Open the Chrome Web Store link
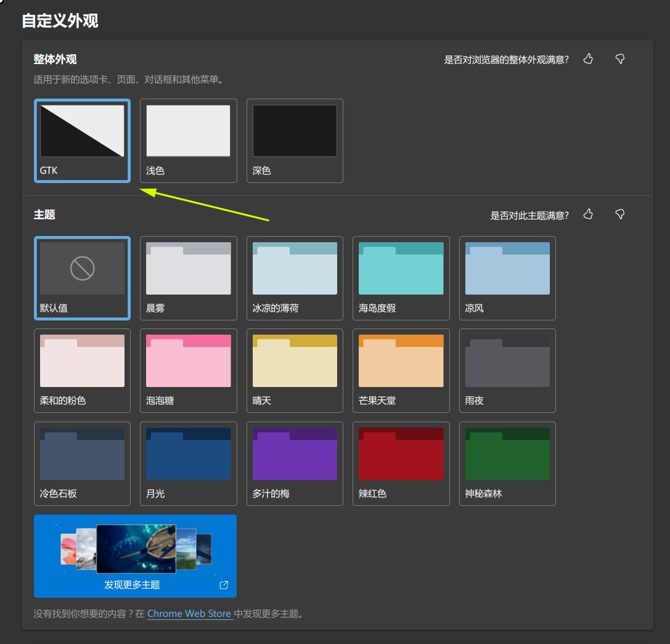Viewport: 670px width, 644px height. 189,614
